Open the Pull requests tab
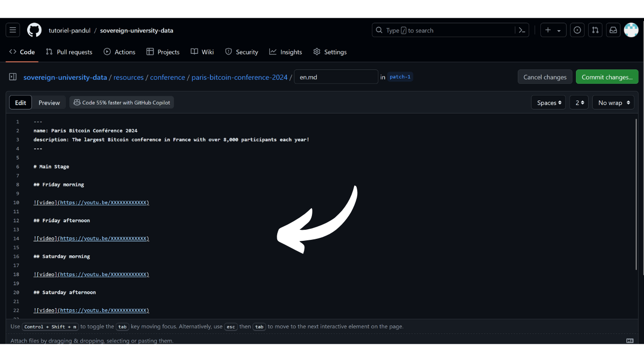The height and width of the screenshot is (362, 644). click(69, 52)
